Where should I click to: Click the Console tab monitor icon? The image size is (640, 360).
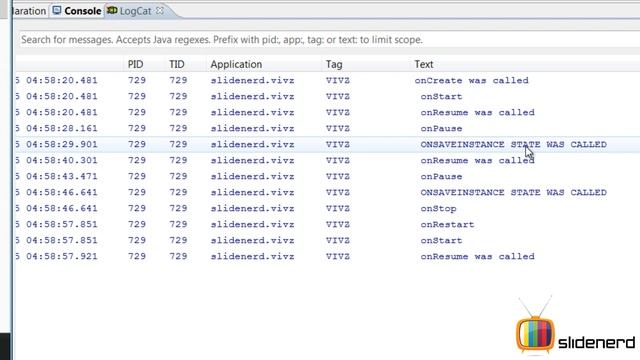click(57, 10)
